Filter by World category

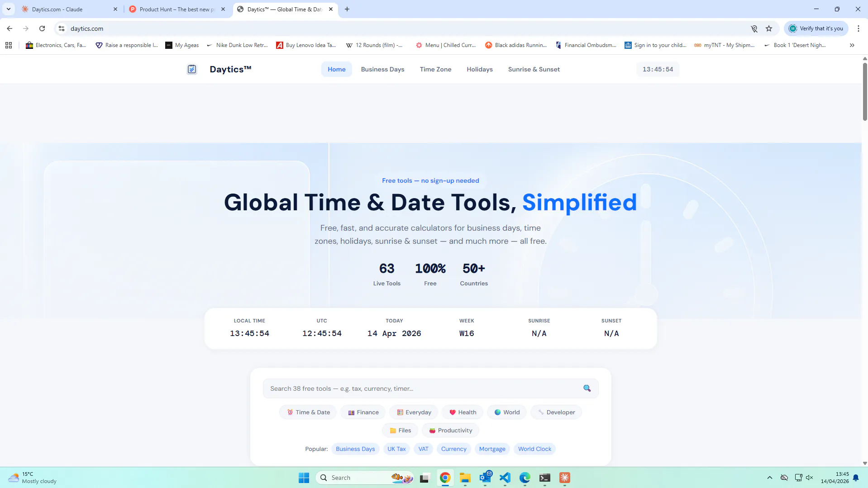507,412
